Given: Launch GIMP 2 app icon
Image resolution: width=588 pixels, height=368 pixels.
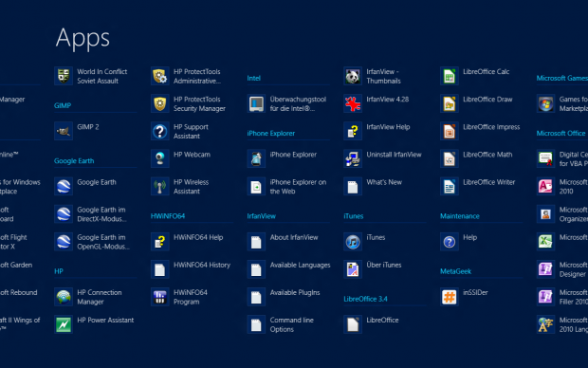Looking at the screenshot, I should (x=64, y=131).
